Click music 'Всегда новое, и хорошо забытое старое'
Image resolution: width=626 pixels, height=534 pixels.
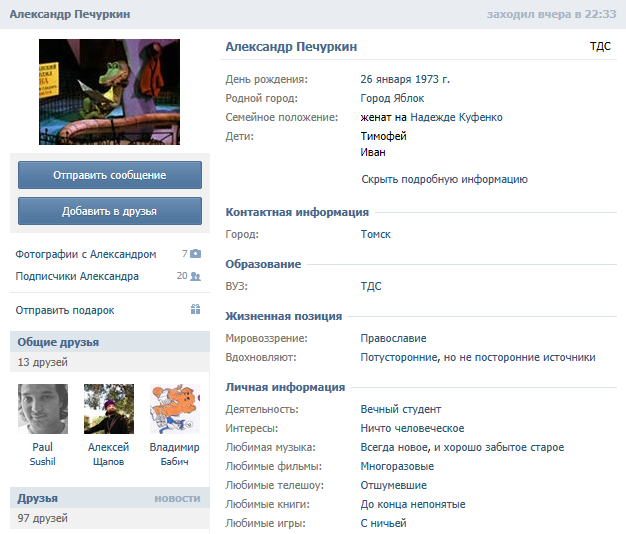[462, 447]
